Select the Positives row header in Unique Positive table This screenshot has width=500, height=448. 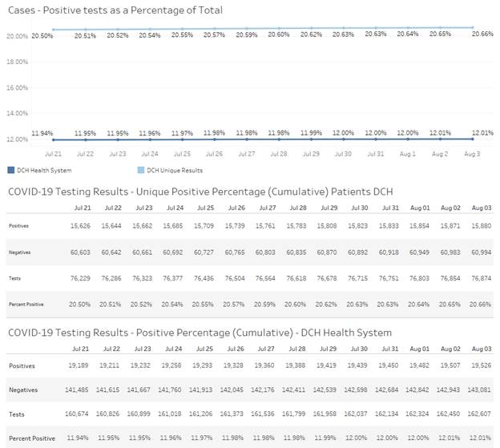(18, 227)
